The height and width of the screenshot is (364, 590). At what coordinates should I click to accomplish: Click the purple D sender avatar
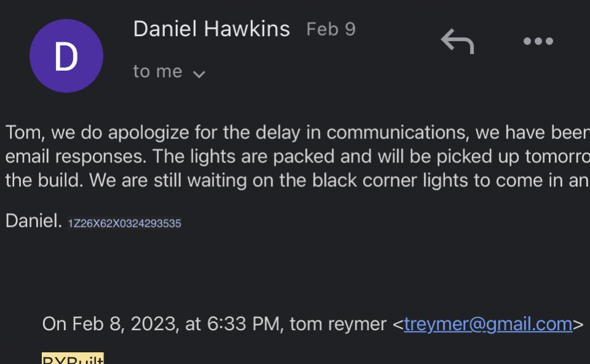tap(66, 56)
